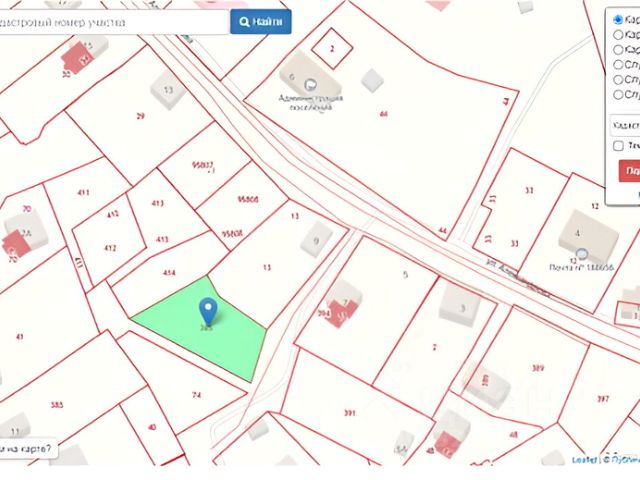
Task: Click parcel label 48
Action: pos(513,435)
